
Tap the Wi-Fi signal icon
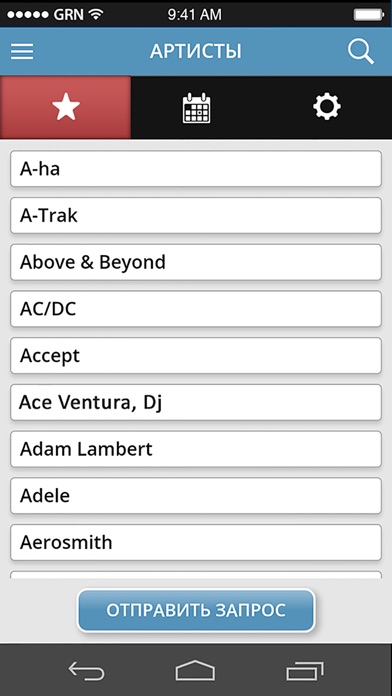[95, 15]
